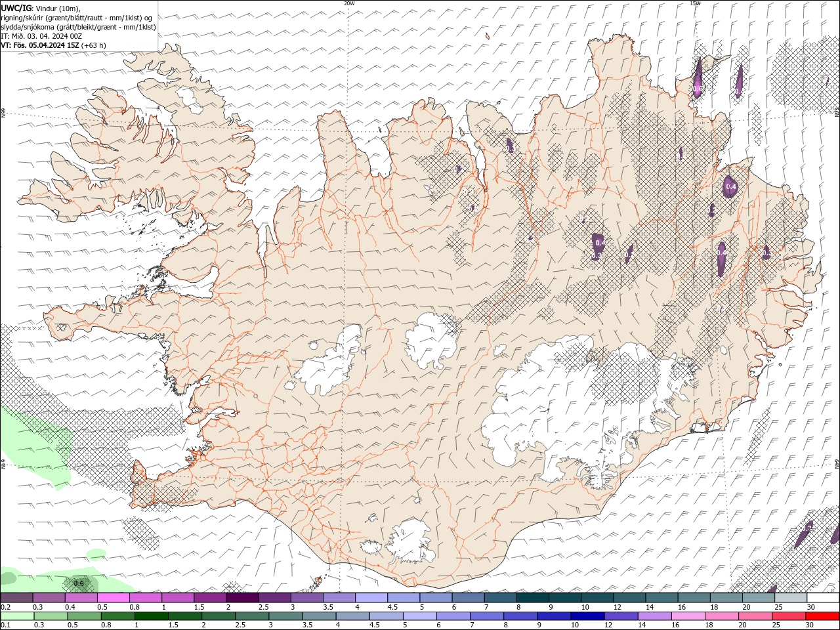The image size is (840, 630).
Task: Select the dark purple upper swatch between 2 and 2.5
Action: 242,598
